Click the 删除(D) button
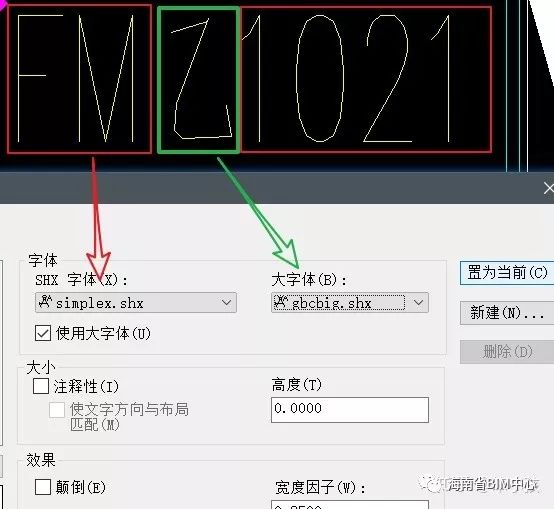The height and width of the screenshot is (509, 554). (x=507, y=352)
